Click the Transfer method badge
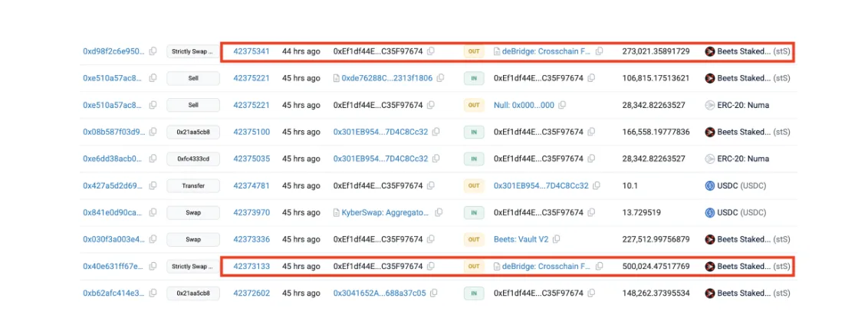Screen dimensions: 868x331 193,186
